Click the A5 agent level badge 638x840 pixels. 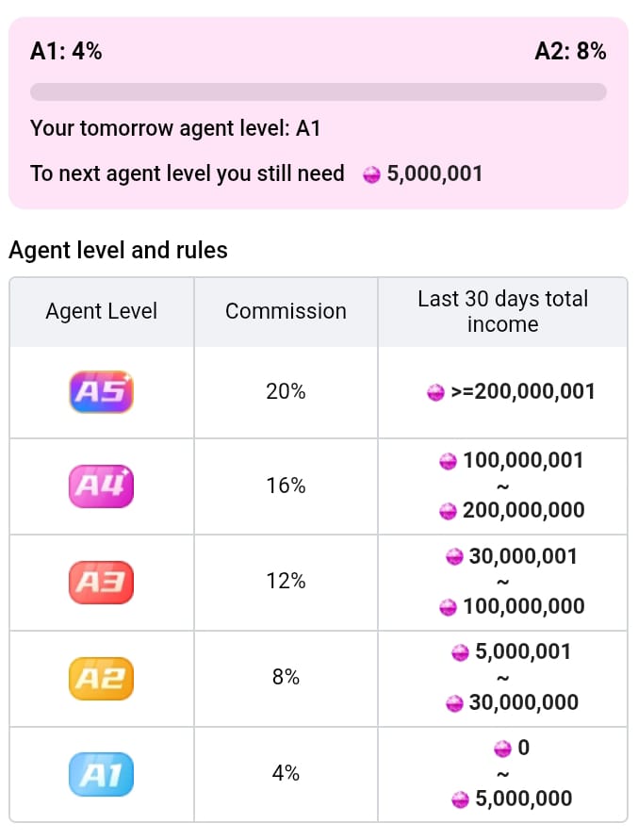point(102,392)
